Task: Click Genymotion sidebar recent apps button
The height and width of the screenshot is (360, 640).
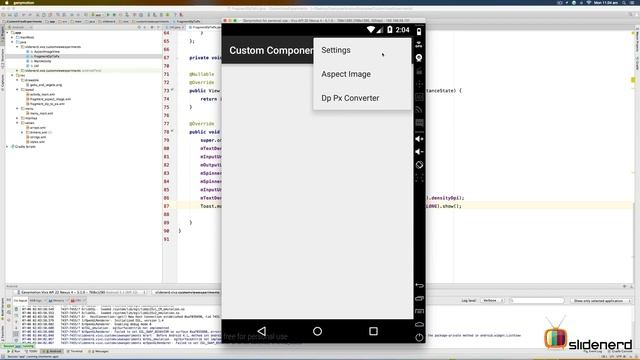Action: (419, 298)
